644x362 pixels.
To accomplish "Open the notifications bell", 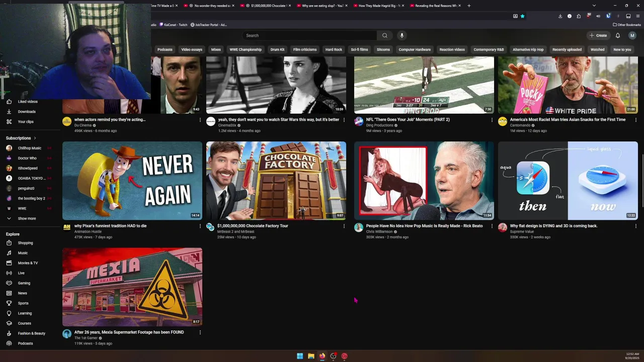I will click(618, 35).
